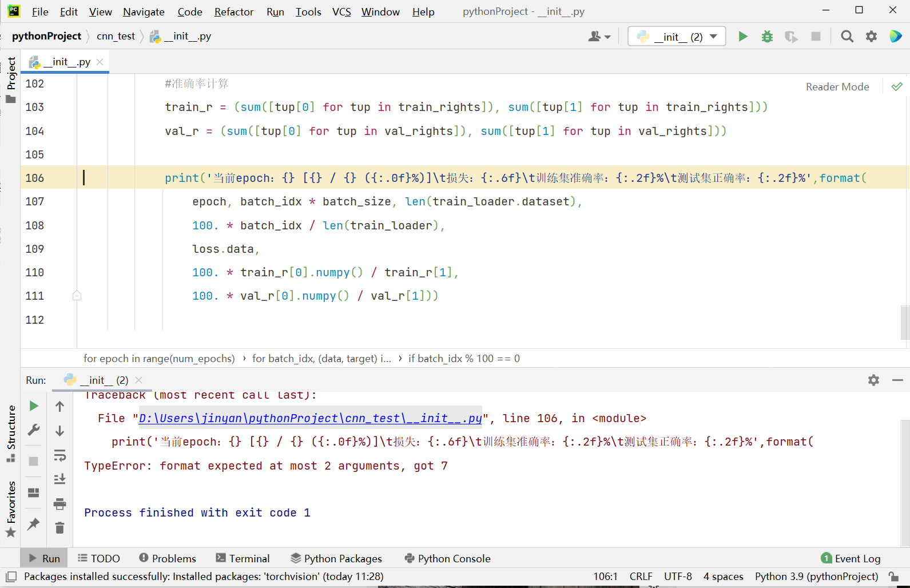Run the __init__ (2) configuration
This screenshot has width=910, height=588.
pyautogui.click(x=742, y=37)
